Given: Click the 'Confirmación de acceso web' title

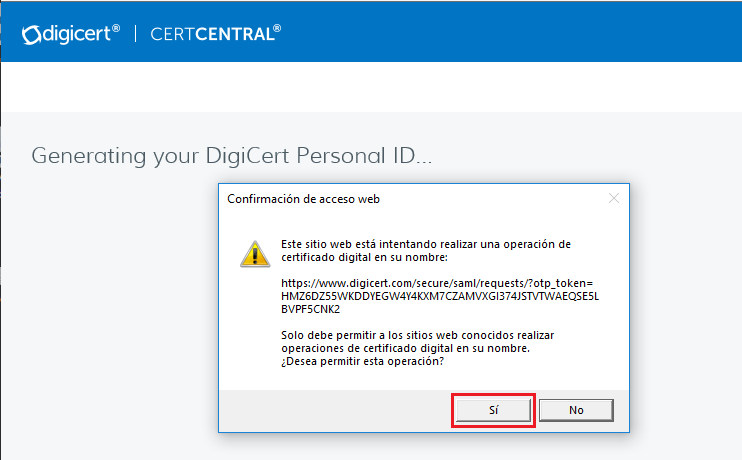Looking at the screenshot, I should (303, 199).
